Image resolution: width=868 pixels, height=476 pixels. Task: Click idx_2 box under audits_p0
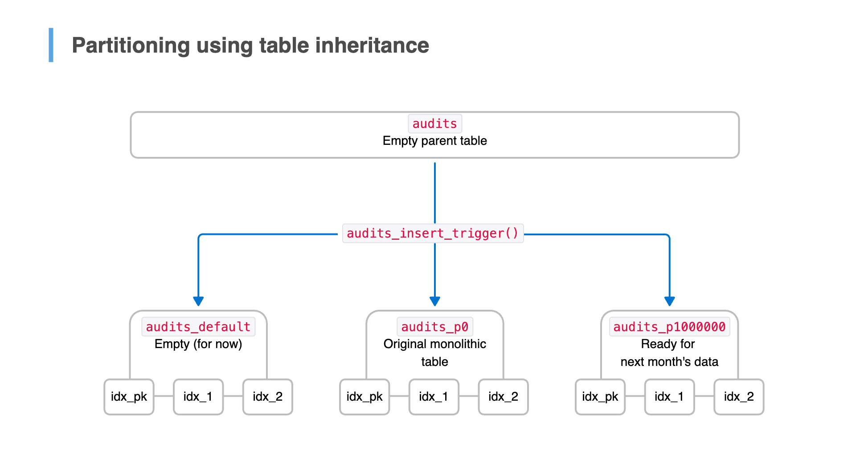click(x=504, y=397)
